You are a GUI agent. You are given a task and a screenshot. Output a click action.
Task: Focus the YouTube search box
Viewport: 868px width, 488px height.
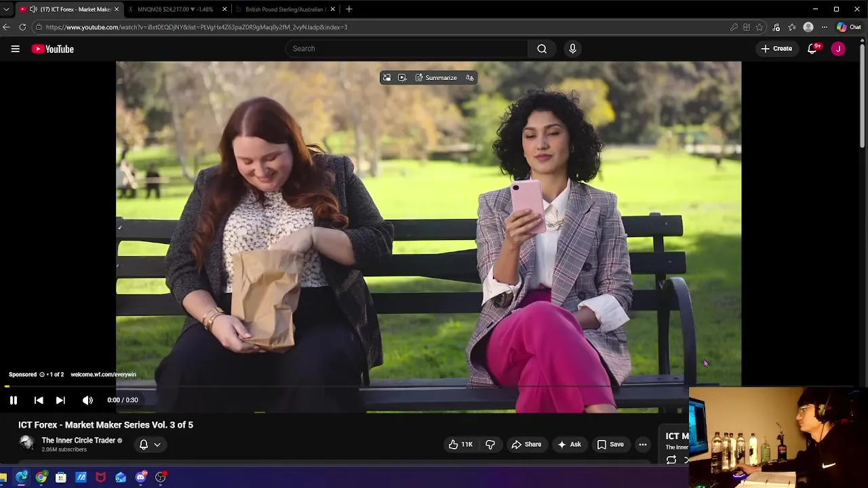[x=407, y=49]
